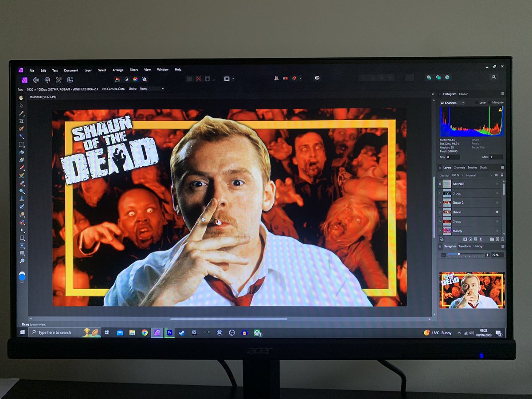The width and height of the screenshot is (532, 399).
Task: Select the Rectangular Marquee tool
Action: 21,145
